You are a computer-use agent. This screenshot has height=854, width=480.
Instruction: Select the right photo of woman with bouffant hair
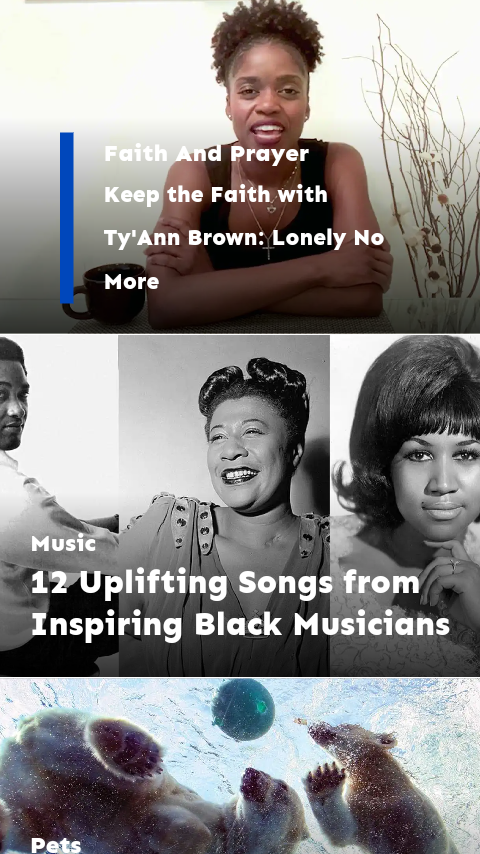(x=405, y=505)
